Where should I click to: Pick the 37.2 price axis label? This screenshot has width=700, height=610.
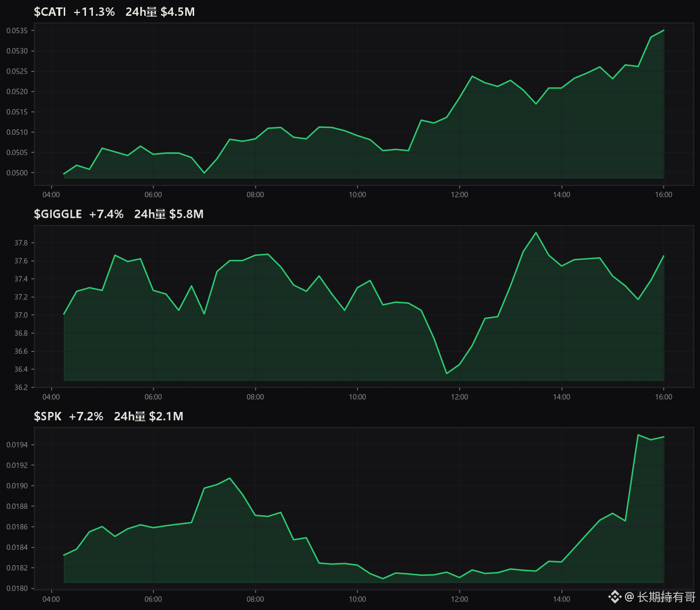(x=21, y=297)
